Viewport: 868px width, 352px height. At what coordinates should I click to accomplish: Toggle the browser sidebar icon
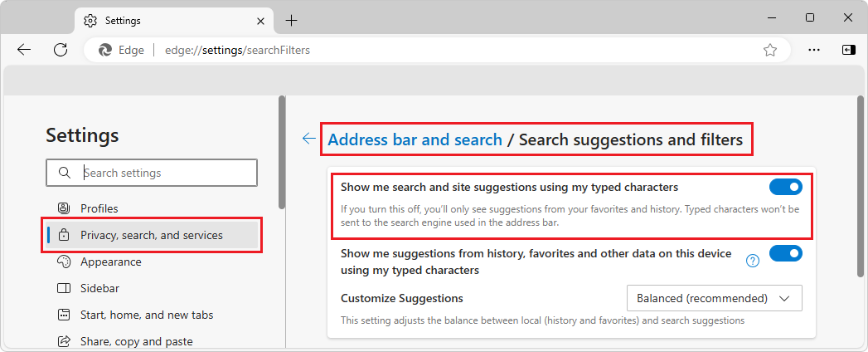tap(849, 50)
